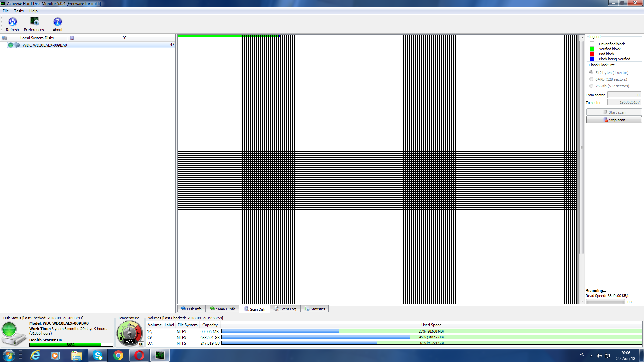
Task: Click the network tray icon
Action: [x=607, y=356]
